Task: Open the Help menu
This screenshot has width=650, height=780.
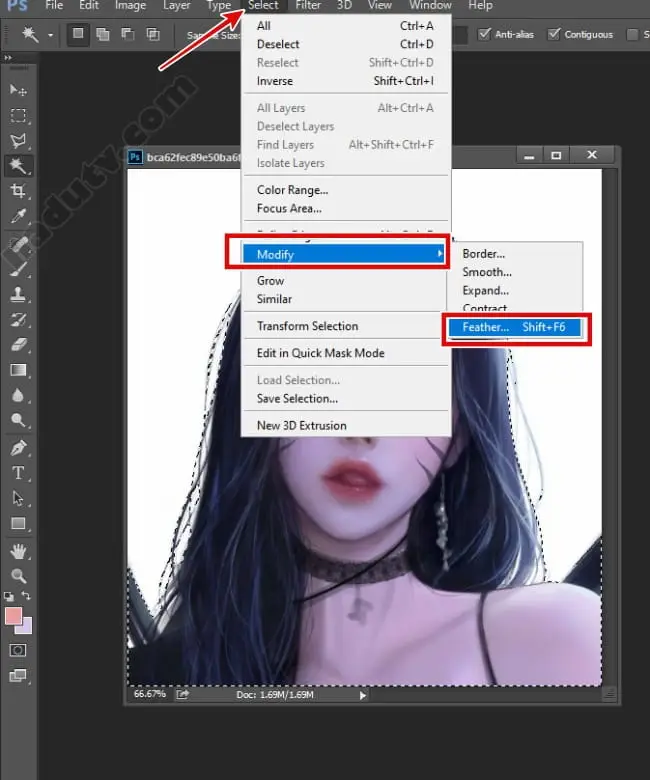Action: (480, 5)
